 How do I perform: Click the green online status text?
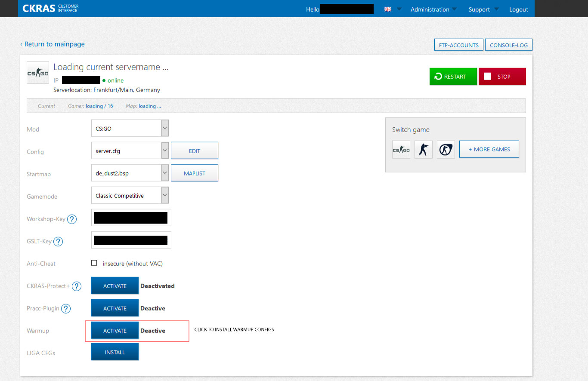coord(115,80)
